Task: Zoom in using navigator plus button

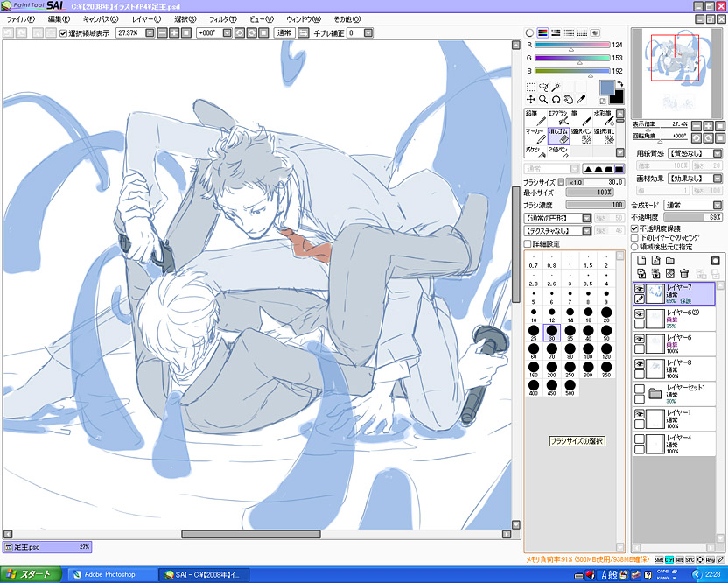Action: pyautogui.click(x=708, y=126)
